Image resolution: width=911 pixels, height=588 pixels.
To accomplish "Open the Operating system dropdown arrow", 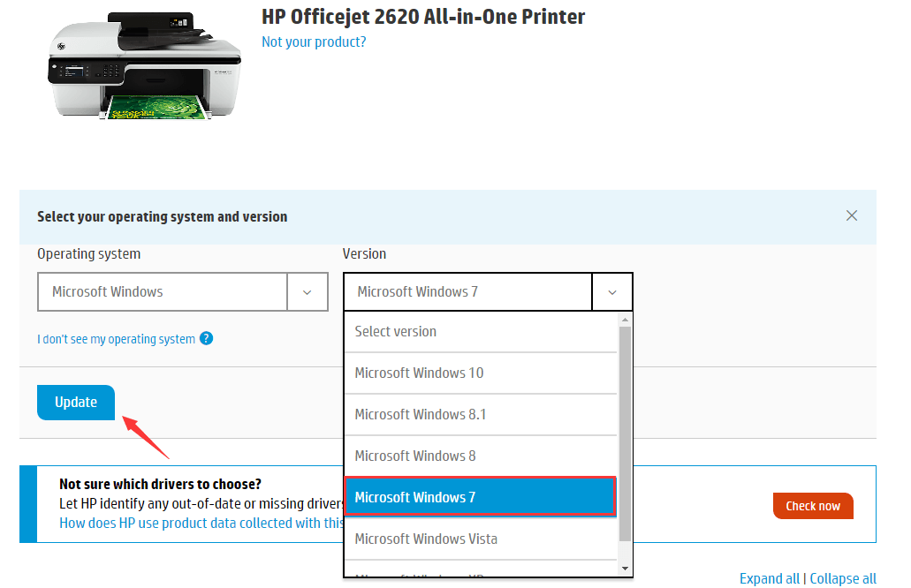I will 307,292.
